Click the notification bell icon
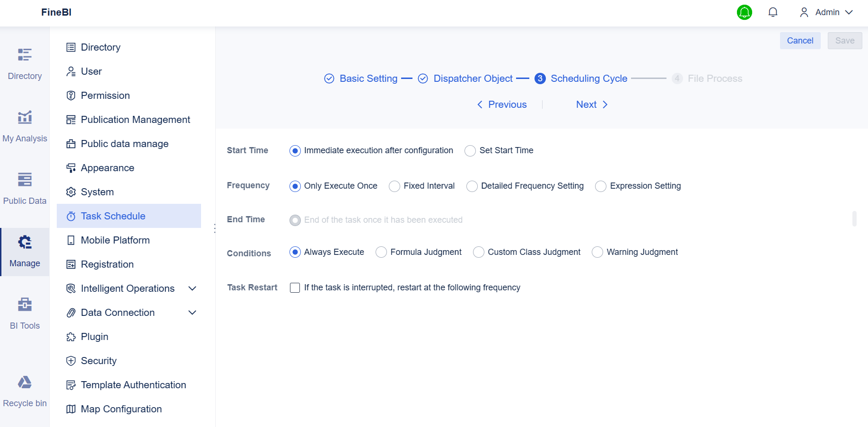Viewport: 868px width, 427px height. click(773, 12)
